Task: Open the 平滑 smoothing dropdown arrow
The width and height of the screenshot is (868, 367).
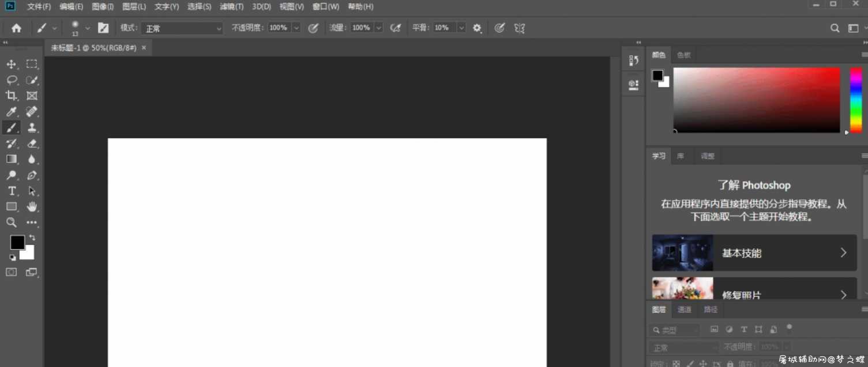Action: pos(461,28)
